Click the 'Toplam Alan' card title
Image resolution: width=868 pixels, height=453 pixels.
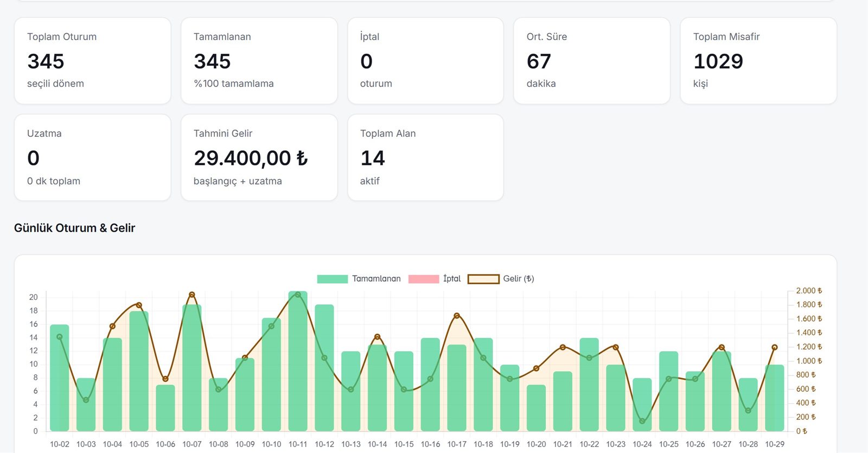(388, 133)
